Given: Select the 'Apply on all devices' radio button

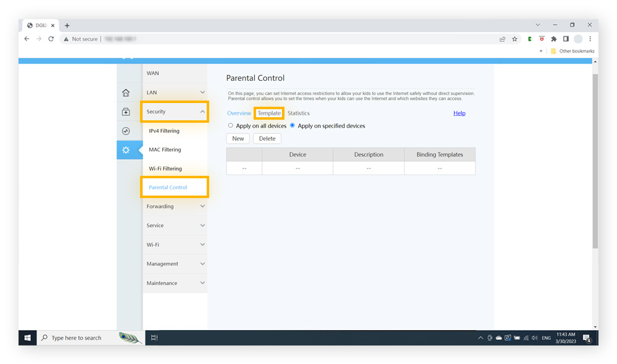Looking at the screenshot, I should 231,125.
